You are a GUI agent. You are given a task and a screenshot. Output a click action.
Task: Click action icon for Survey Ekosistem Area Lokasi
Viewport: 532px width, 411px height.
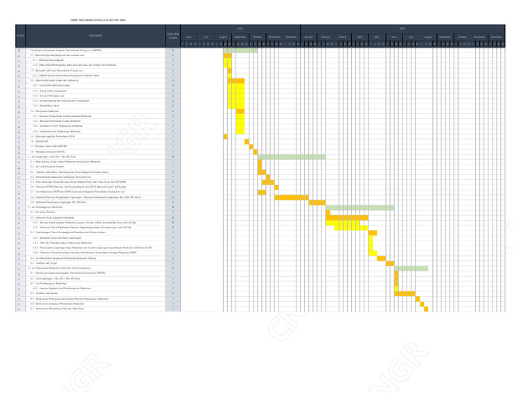click(19, 85)
